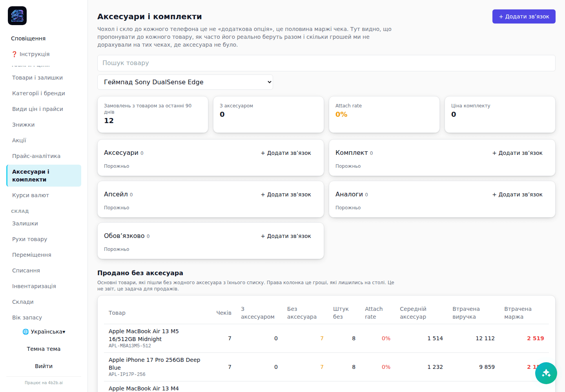This screenshot has height=392, width=565.
Task: Open the Знижки page
Action: pos(44,125)
